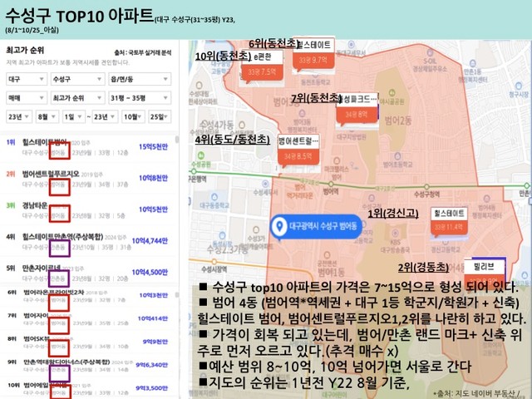The height and width of the screenshot is (399, 532).
Task: Select rank 1 힐스테이트범어 listing
Action: click(88, 148)
